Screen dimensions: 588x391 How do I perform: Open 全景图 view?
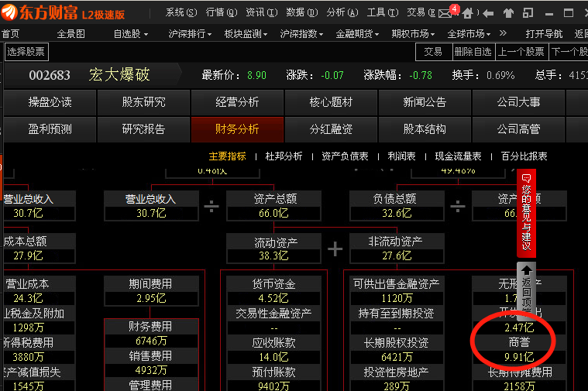coord(70,34)
